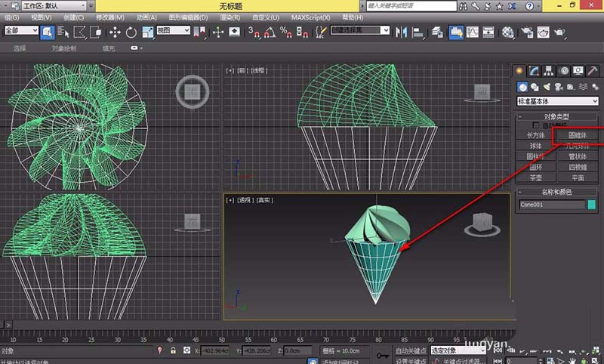Activate the Select and Move tool
The height and width of the screenshot is (364, 604).
[x=115, y=32]
